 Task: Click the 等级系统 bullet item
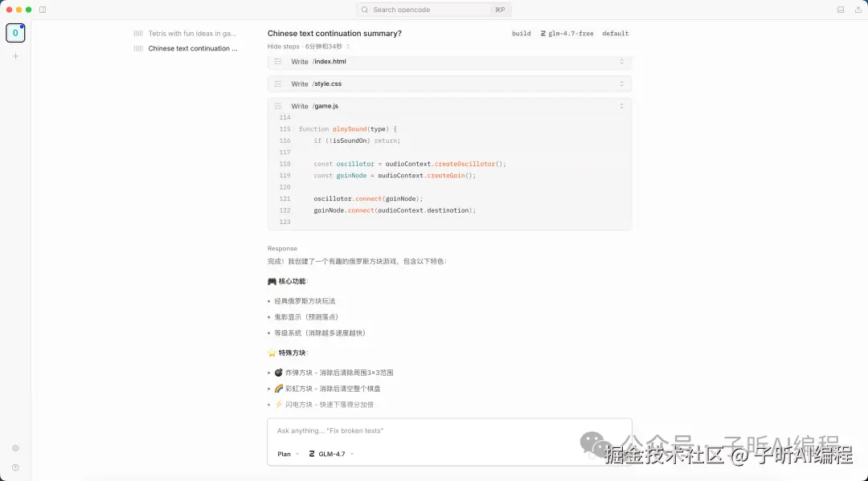click(320, 333)
